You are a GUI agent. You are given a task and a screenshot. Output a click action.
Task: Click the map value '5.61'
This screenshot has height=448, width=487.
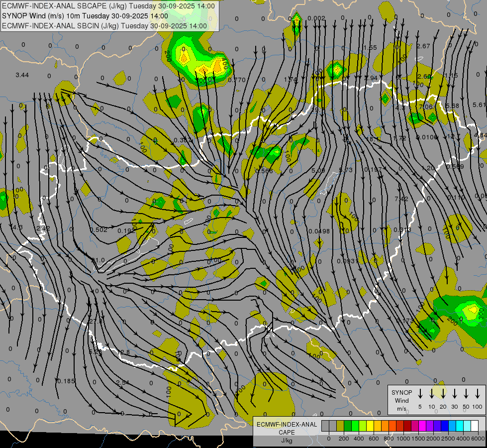coord(479,105)
